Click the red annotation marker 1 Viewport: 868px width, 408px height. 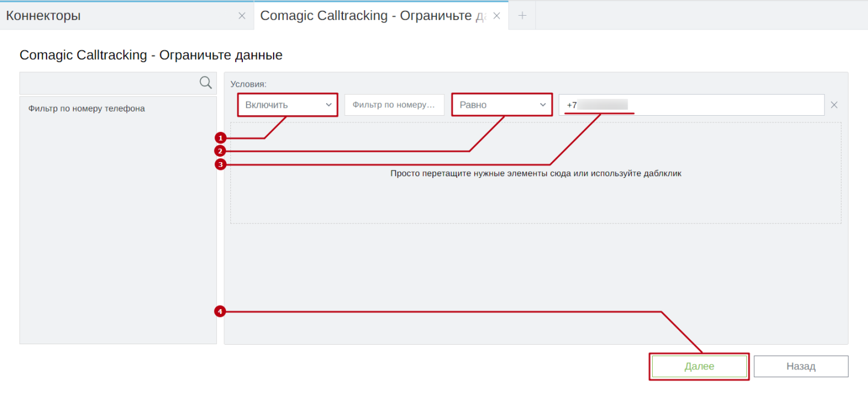tap(221, 138)
